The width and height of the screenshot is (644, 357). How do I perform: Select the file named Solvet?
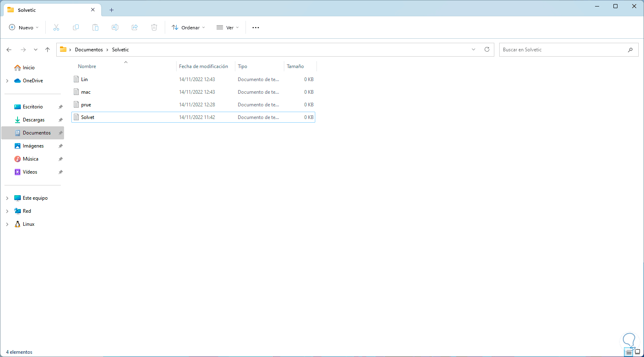[x=88, y=117]
